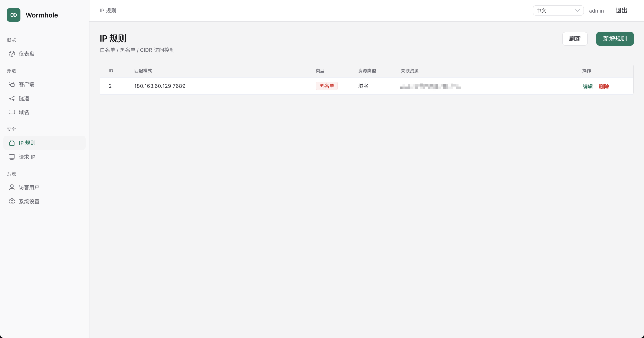Click the monitor icon beside 请求 IP
Viewport: 644px width, 338px height.
click(x=12, y=157)
